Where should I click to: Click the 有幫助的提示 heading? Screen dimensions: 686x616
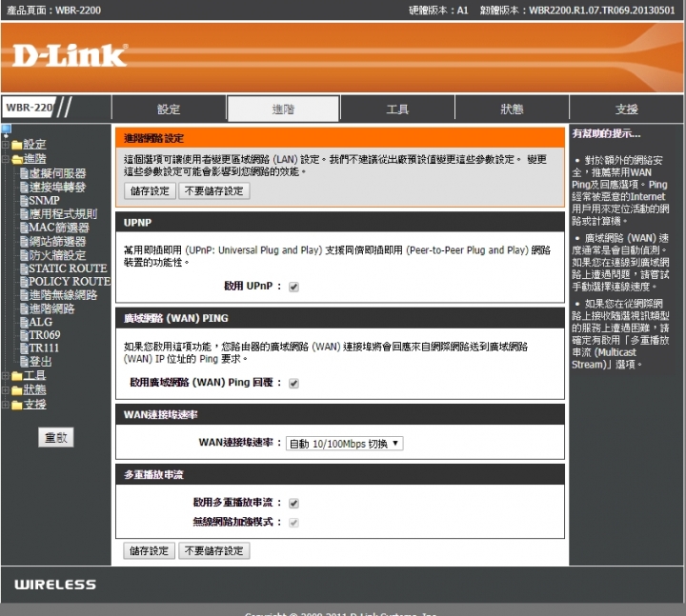(x=606, y=134)
